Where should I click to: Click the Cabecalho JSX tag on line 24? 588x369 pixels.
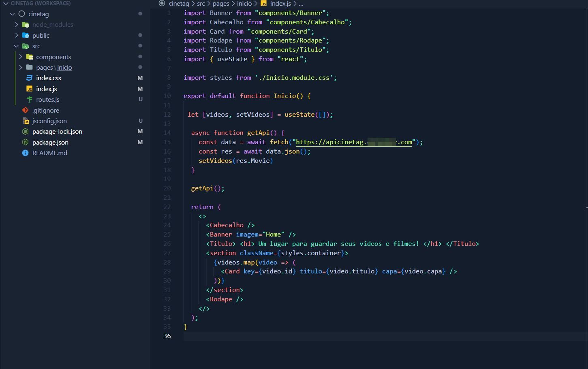(x=227, y=225)
